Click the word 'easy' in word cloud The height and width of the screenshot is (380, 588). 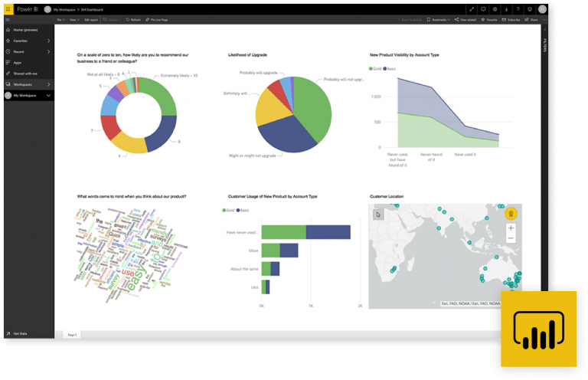137,278
